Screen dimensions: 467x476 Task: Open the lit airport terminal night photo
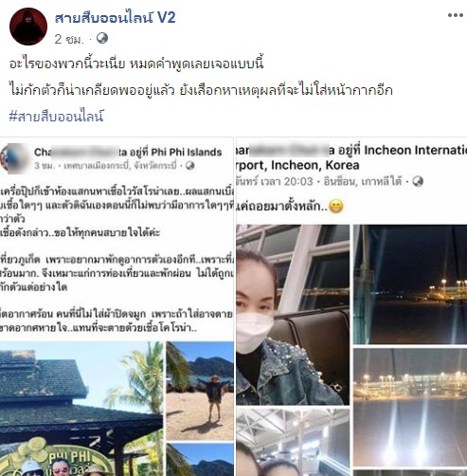click(410, 408)
